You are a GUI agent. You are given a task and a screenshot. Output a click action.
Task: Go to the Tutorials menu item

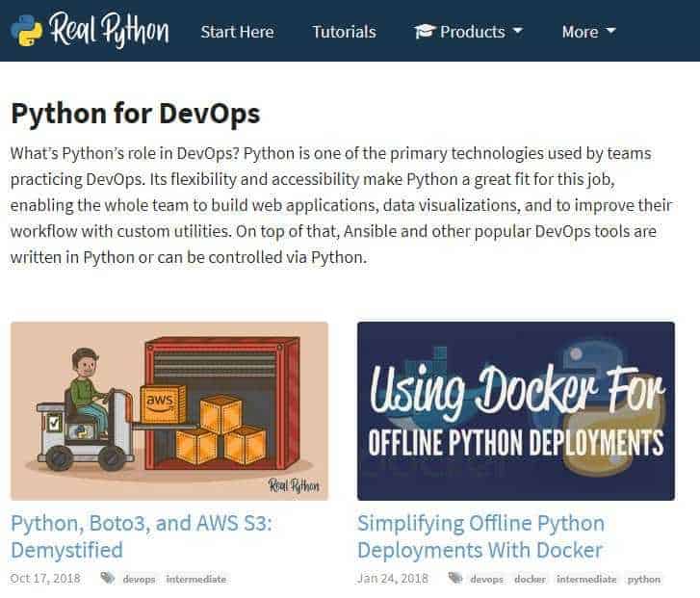tap(344, 32)
